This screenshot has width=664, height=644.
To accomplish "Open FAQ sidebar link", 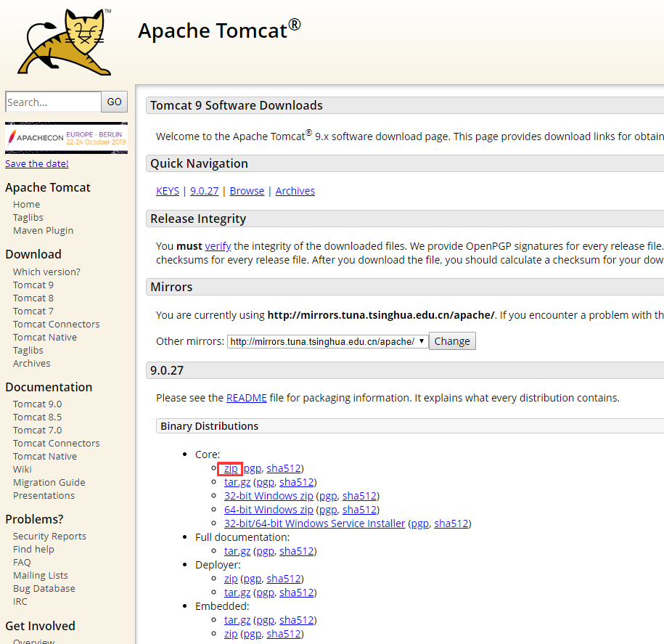I will [22, 563].
